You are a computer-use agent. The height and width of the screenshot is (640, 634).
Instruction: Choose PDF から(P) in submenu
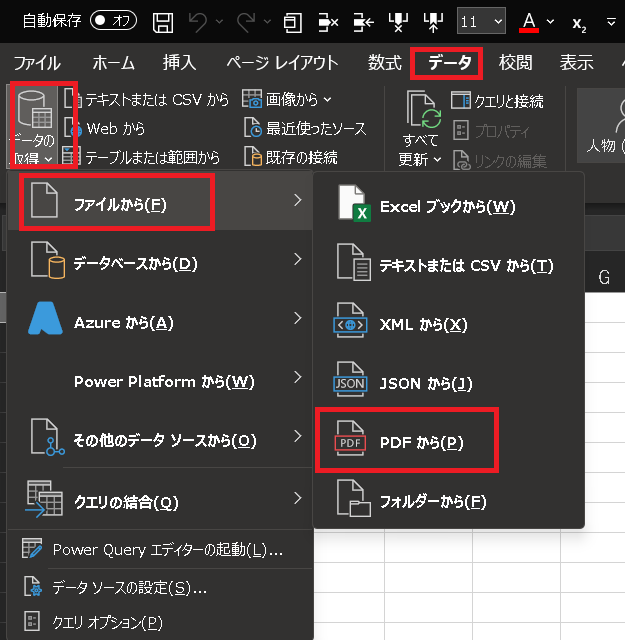tap(449, 440)
